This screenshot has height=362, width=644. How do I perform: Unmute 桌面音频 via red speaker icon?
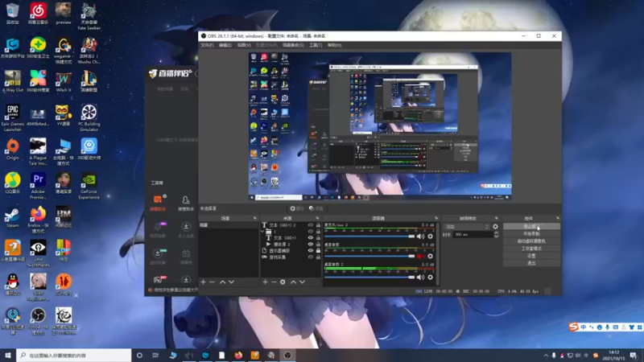click(420, 256)
